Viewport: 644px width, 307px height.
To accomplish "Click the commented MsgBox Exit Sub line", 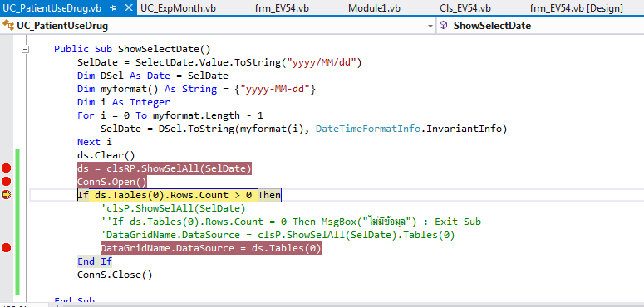I will click(x=291, y=222).
